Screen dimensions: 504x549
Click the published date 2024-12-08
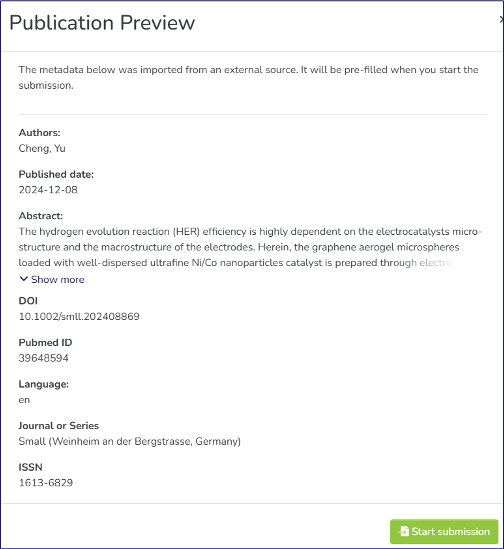point(48,190)
